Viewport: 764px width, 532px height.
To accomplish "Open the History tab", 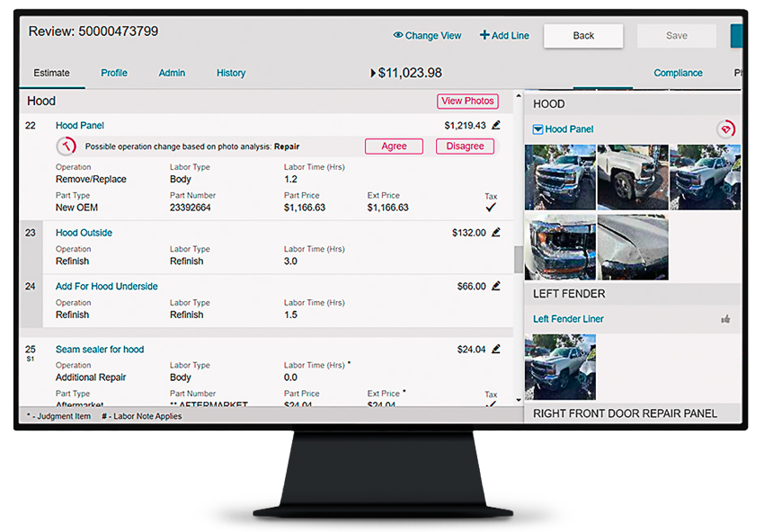I will [x=231, y=73].
